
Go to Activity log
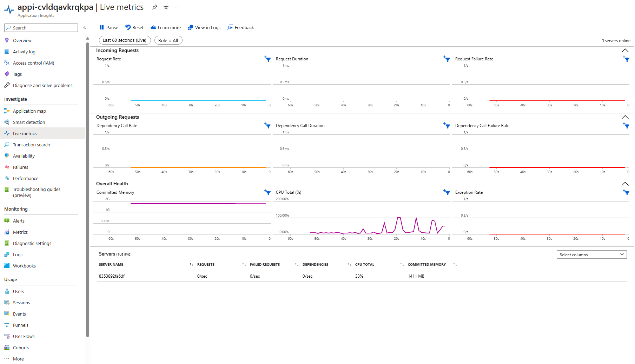tap(24, 52)
